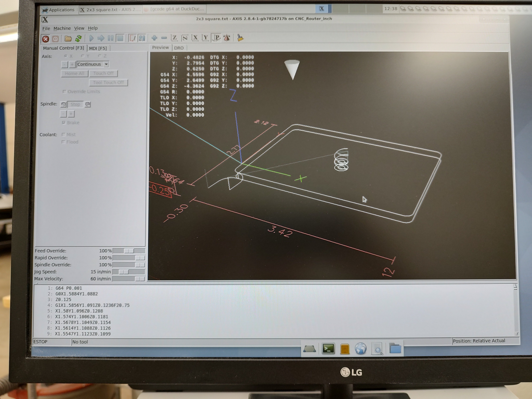Switch to the MDI [F5] tab
The height and width of the screenshot is (399, 532).
tap(98, 48)
